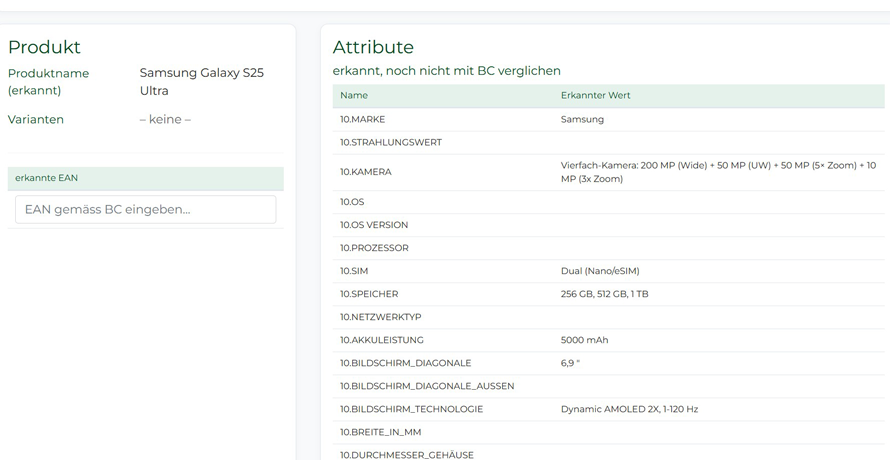Click the Dual (Nano/eSIM) value
The image size is (890, 460).
pyautogui.click(x=600, y=271)
